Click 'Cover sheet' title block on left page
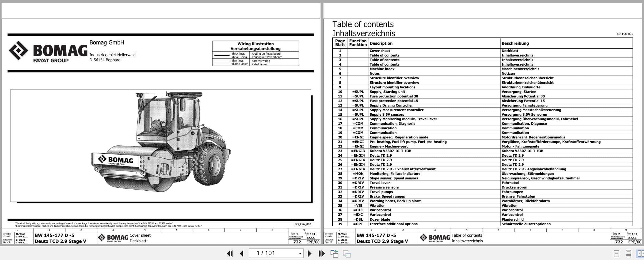Screen dimensions: 644x260 140,235
